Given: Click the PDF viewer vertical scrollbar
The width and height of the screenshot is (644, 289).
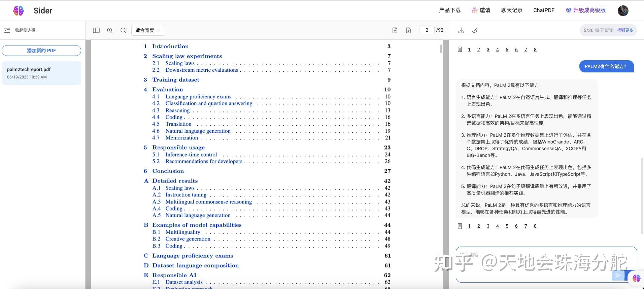Looking at the screenshot, I should pyautogui.click(x=441, y=49).
